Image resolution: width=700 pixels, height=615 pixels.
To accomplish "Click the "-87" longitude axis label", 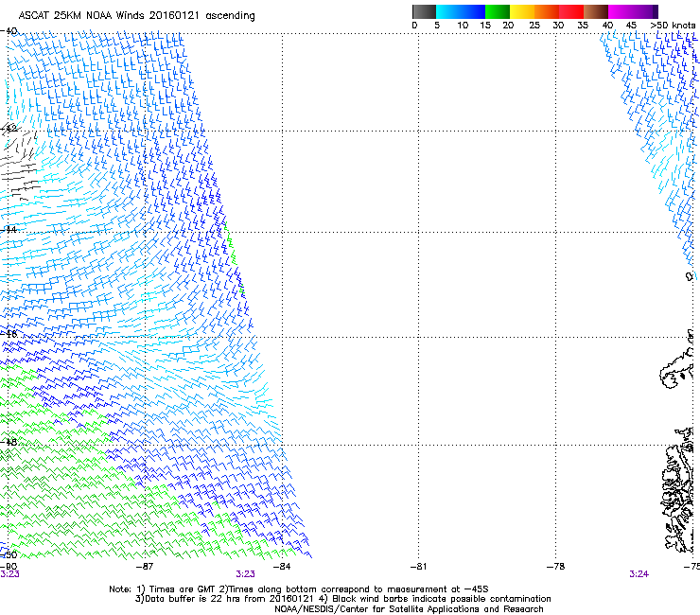I will point(145,567).
